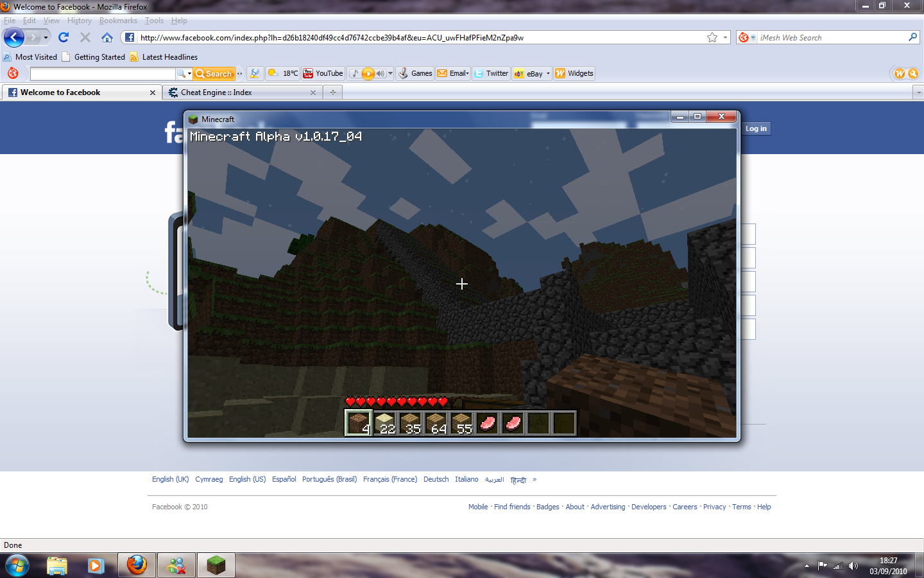
Task: Open Latest Headlines feed bookmark
Action: click(164, 57)
